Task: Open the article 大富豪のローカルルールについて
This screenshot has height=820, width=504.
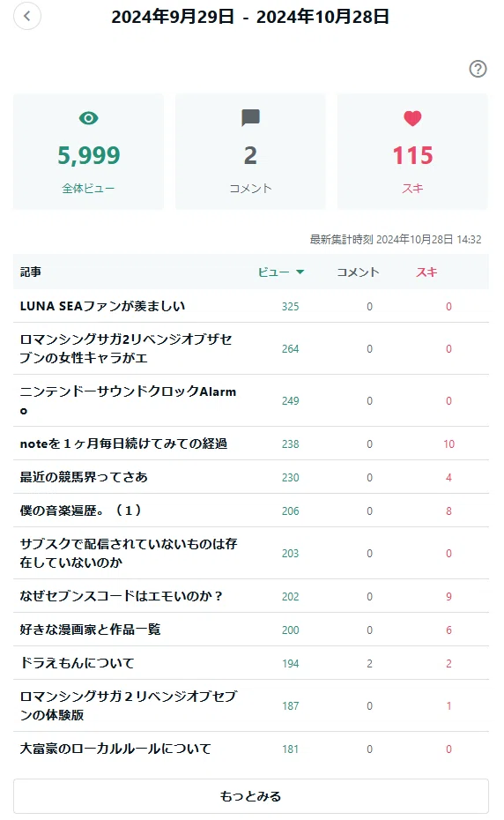Action: [x=115, y=749]
